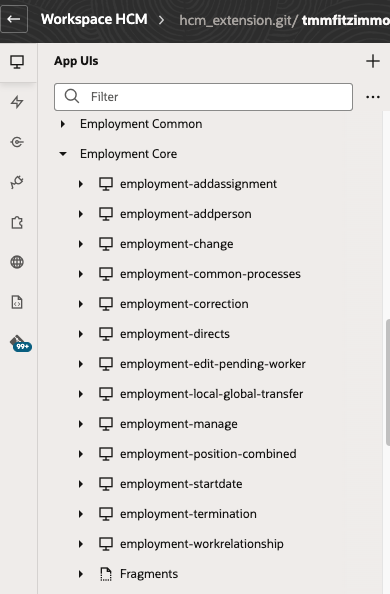The width and height of the screenshot is (390, 594).
Task: Click the hcm_extension.git repository breadcrumb
Action: point(238,20)
